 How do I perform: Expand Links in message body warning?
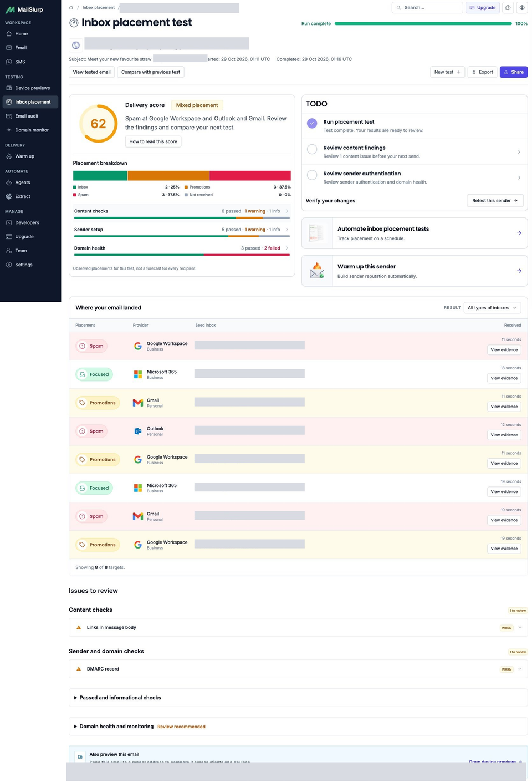point(298,628)
